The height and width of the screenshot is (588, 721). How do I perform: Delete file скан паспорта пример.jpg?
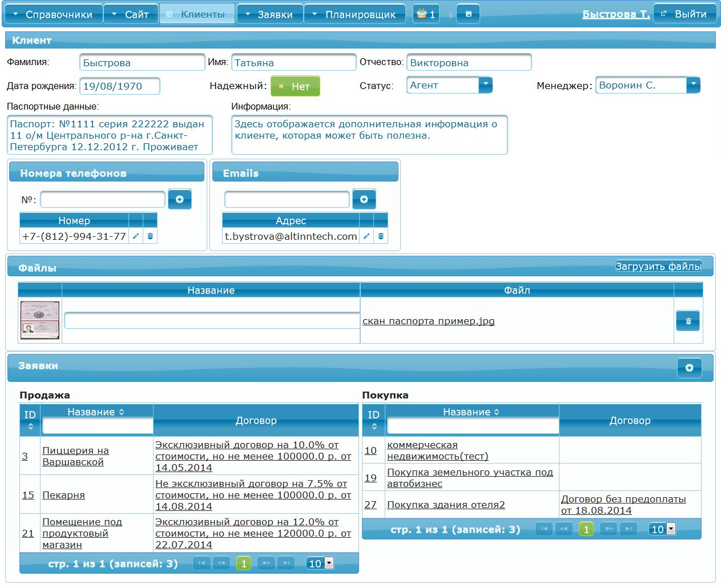(x=688, y=321)
